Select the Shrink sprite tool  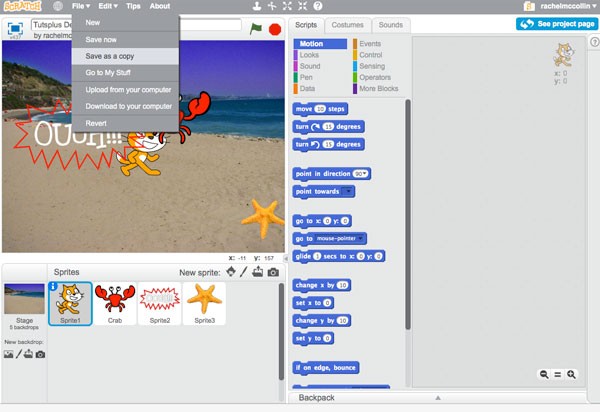pos(303,6)
